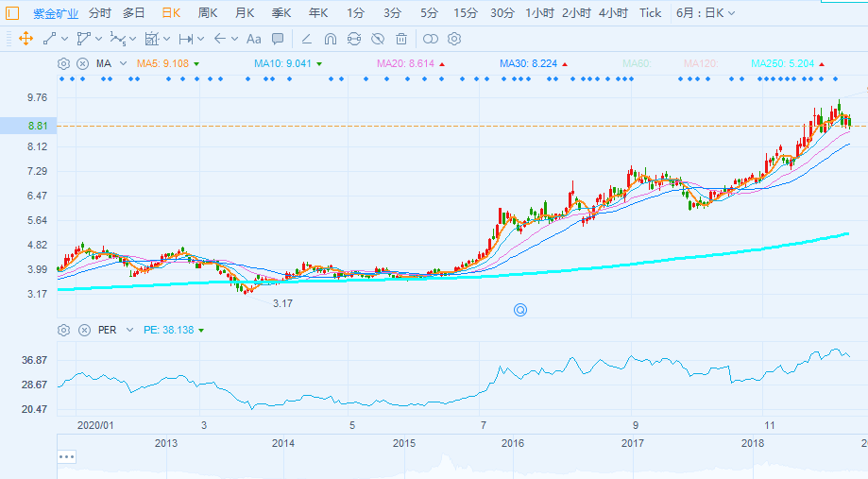Delete drawings with the trash icon
Image resolution: width=868 pixels, height=479 pixels.
pyautogui.click(x=401, y=39)
